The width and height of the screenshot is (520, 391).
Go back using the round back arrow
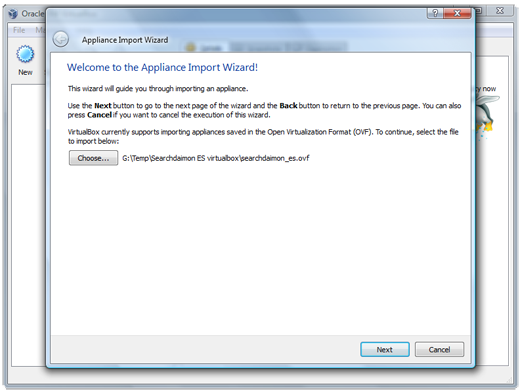coord(61,39)
